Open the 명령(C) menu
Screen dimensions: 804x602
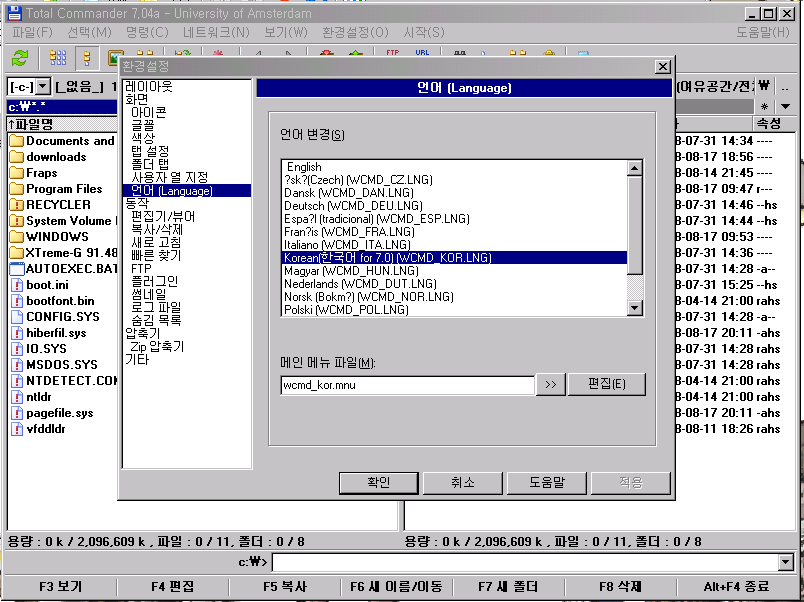(147, 32)
